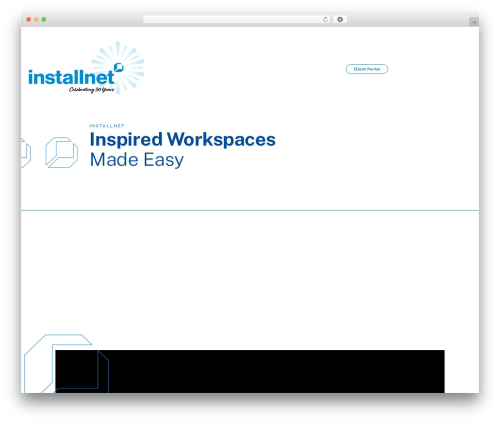Minimize the window with yellow button

[x=36, y=19]
